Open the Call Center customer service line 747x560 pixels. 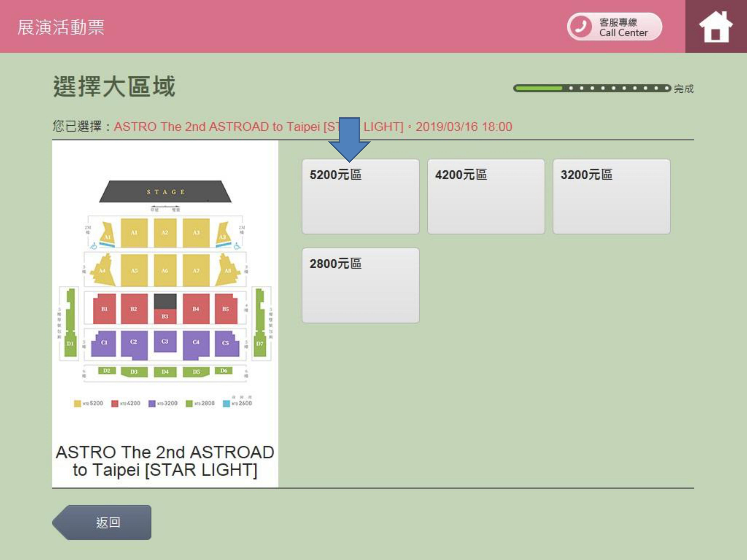pyautogui.click(x=614, y=27)
